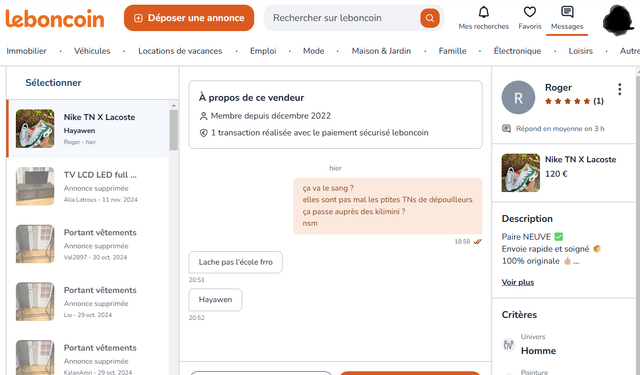The height and width of the screenshot is (375, 640).
Task: Open the profile avatar menu
Action: [618, 20]
